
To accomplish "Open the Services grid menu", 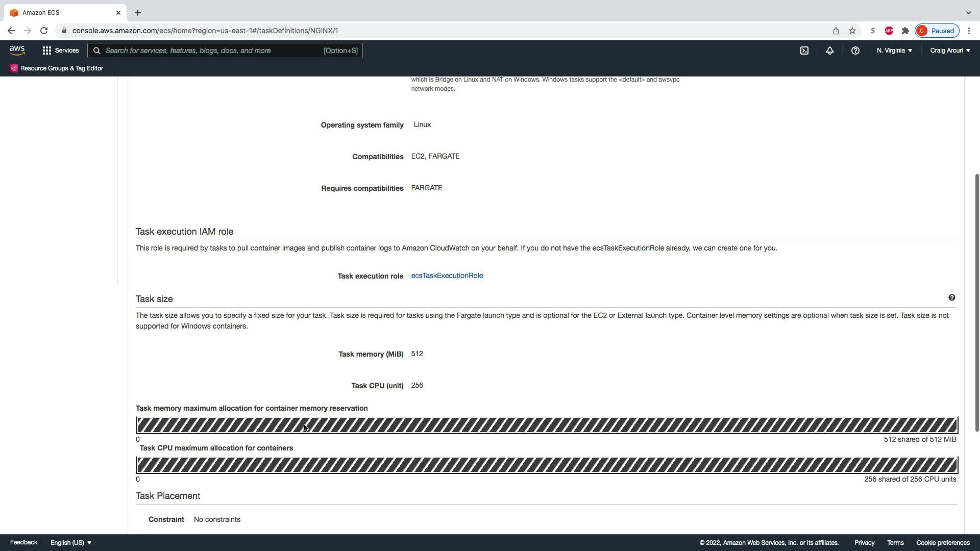I will pyautogui.click(x=60, y=51).
